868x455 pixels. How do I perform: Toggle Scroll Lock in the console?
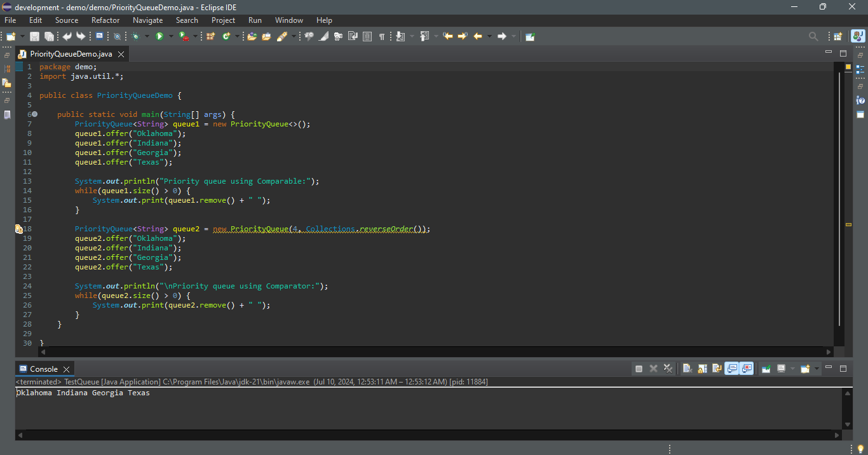point(702,369)
